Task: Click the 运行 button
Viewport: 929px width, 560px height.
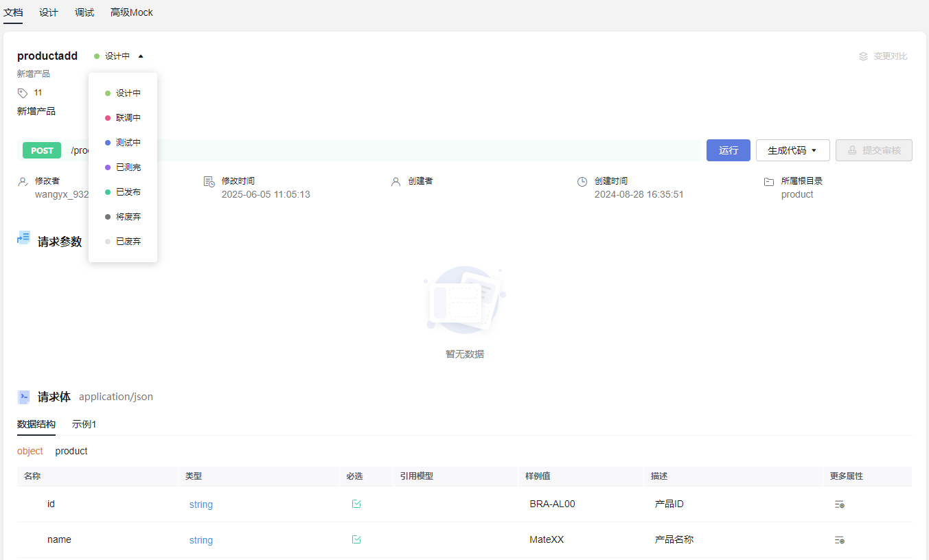Action: pos(728,150)
